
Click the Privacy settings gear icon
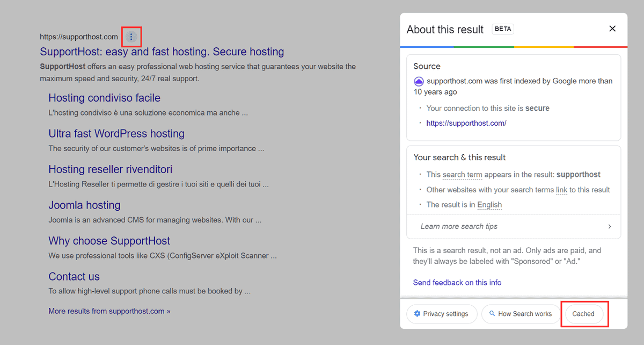[x=418, y=314]
